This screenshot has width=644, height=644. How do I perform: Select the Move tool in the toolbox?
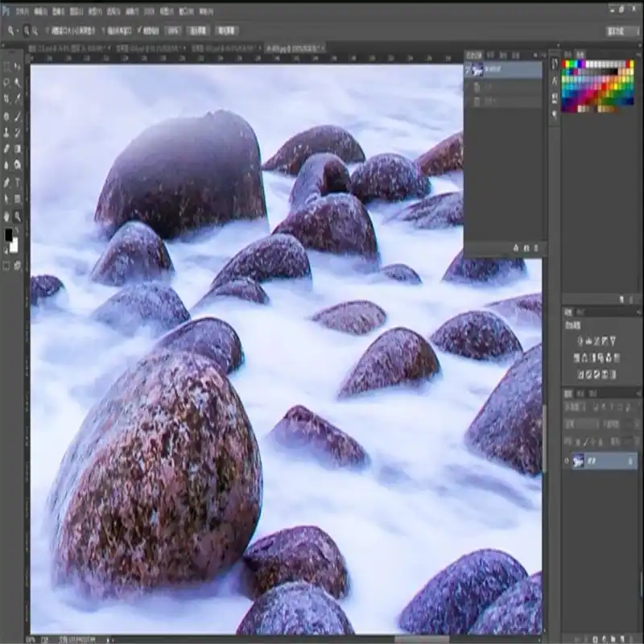coord(17,66)
